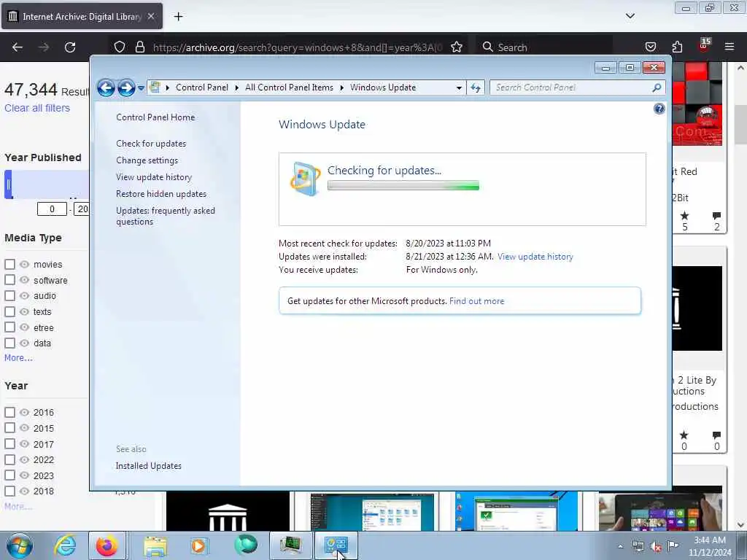Open the recent pages dropdown next to forward arrow

click(141, 88)
